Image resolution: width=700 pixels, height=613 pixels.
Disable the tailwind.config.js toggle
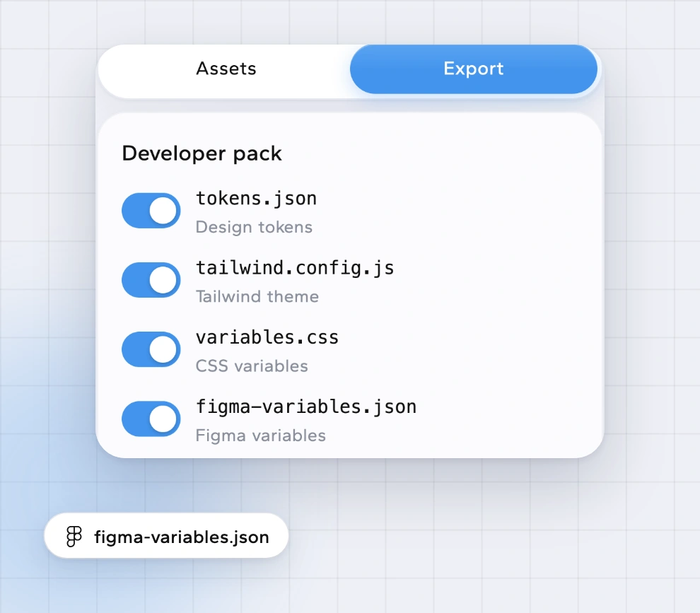151,280
